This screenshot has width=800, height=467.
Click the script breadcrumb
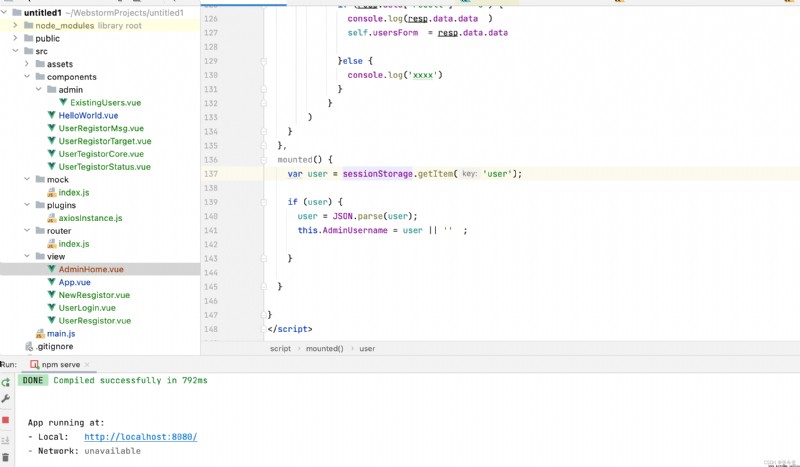280,349
